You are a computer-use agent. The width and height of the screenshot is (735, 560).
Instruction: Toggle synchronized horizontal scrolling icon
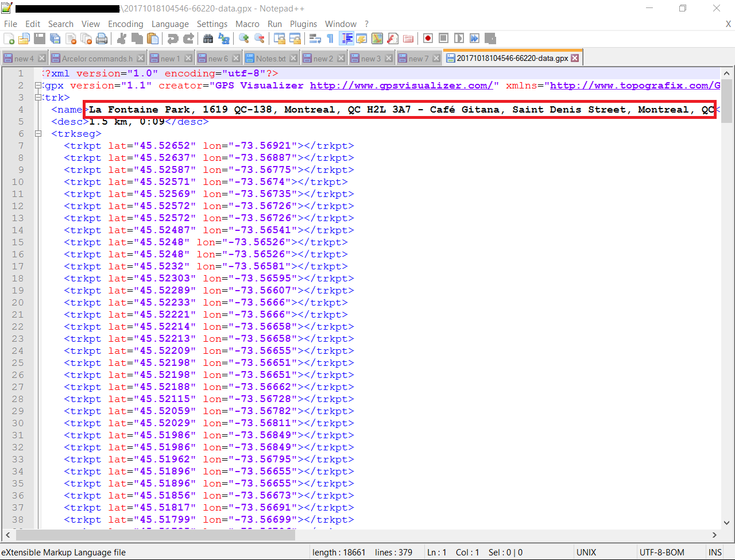pos(295,38)
